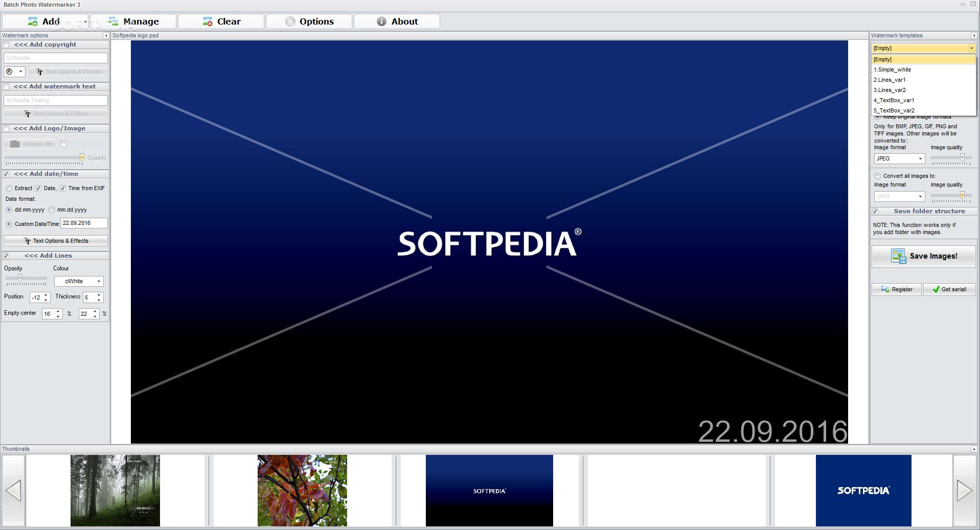Uncheck the Add Lines checkbox
This screenshot has width=980, height=530.
pyautogui.click(x=6, y=256)
